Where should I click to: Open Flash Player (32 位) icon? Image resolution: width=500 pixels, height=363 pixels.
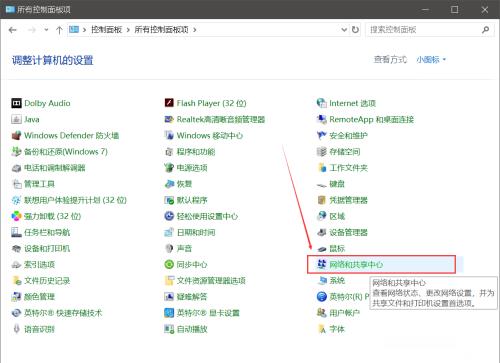click(169, 103)
